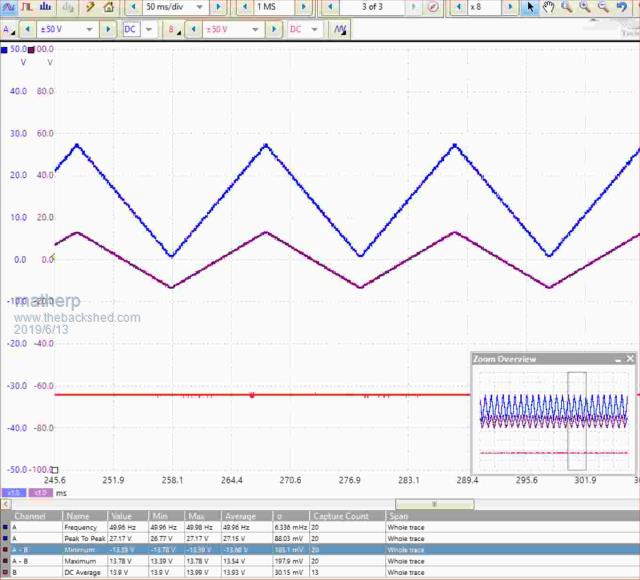Open Channel A options button

coord(8,29)
